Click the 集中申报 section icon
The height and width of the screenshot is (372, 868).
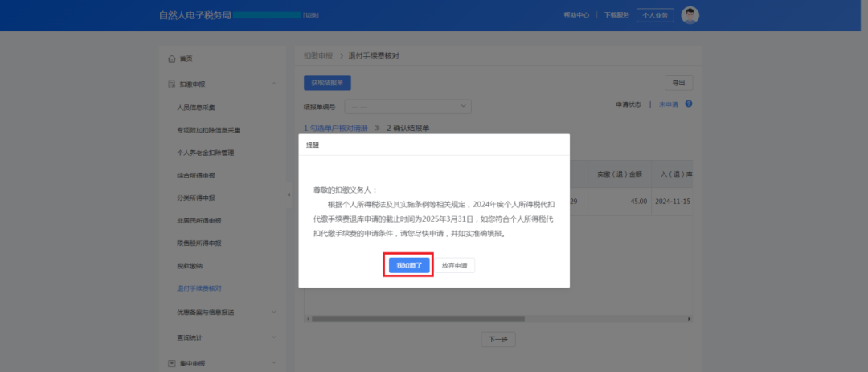171,364
